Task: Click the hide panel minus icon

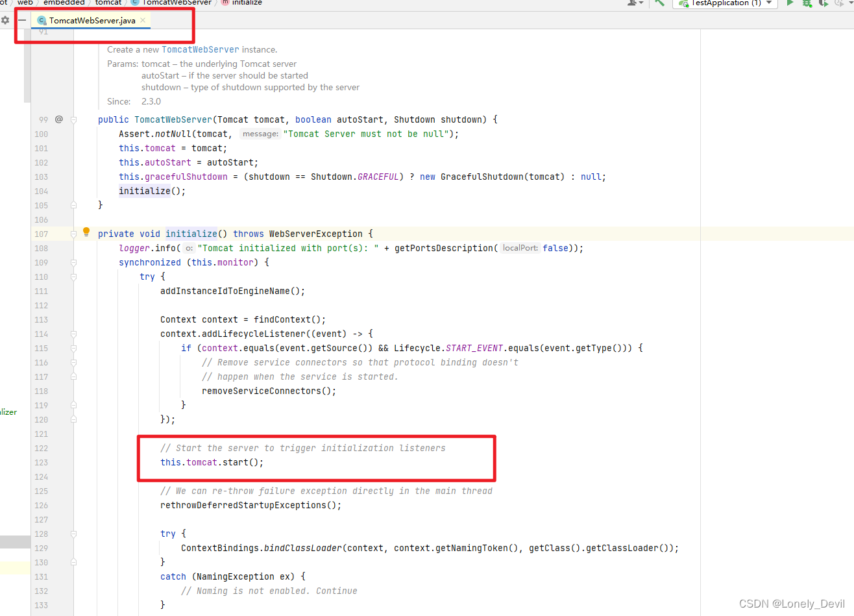Action: click(x=22, y=20)
